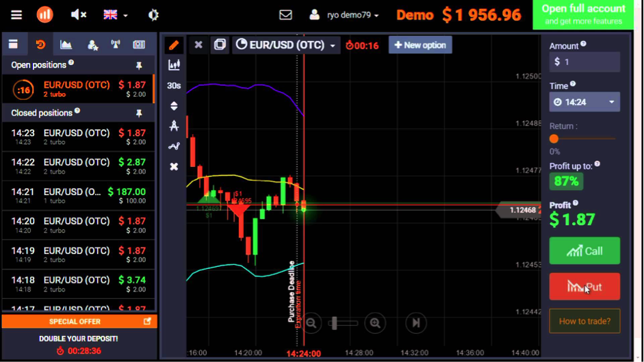Screen dimensions: 644x362
Task: Open closed position from 14:22
Action: 78,166
